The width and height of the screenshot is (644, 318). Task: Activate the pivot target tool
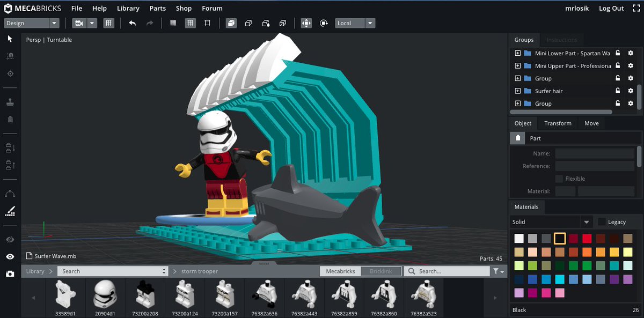click(x=10, y=73)
